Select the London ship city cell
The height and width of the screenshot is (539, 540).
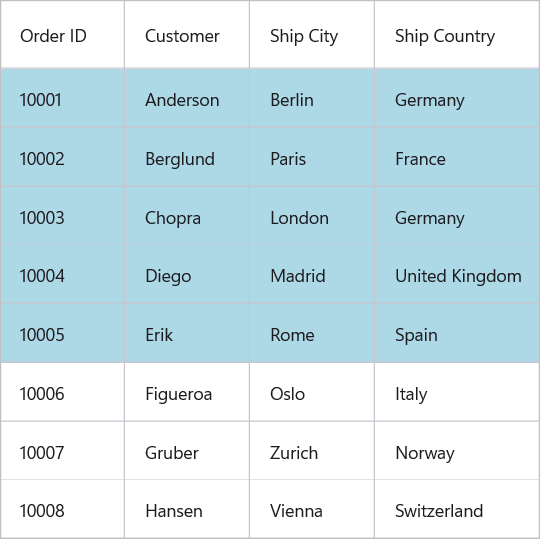[x=312, y=216]
